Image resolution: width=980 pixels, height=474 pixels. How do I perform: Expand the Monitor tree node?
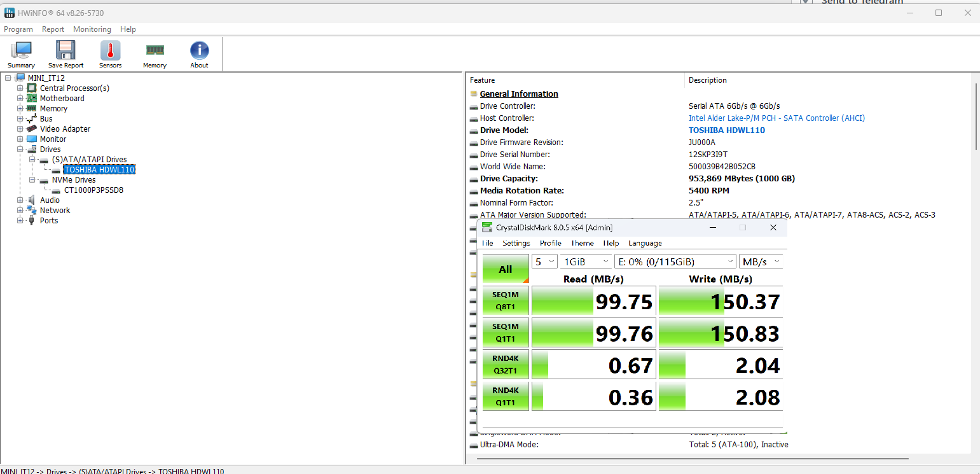click(x=20, y=139)
